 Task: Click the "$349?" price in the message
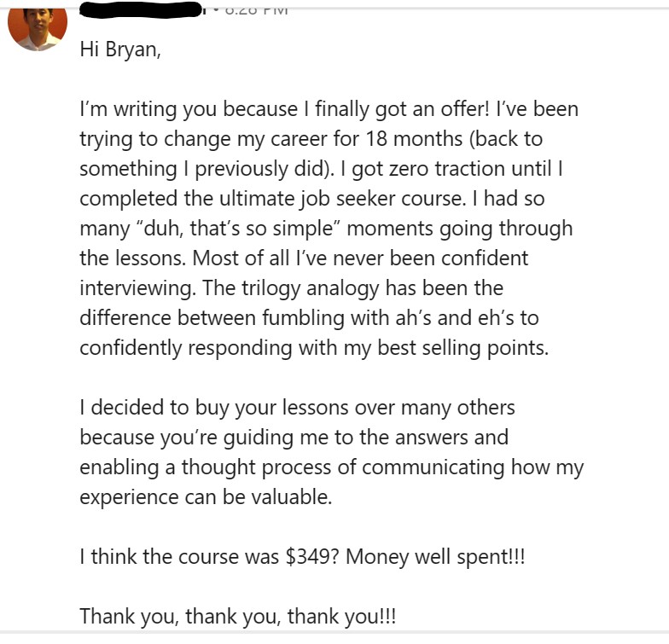[312, 557]
